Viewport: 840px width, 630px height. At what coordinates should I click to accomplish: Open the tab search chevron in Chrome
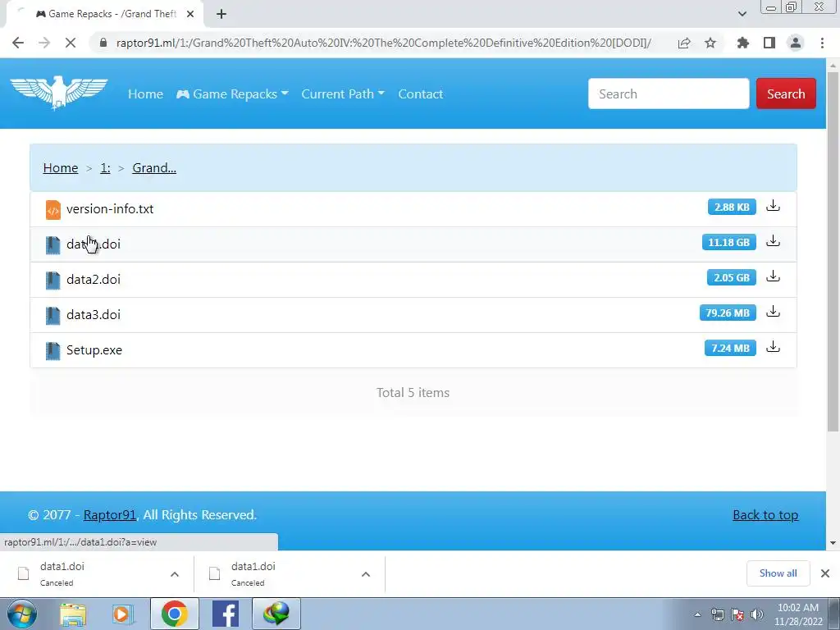pos(742,14)
